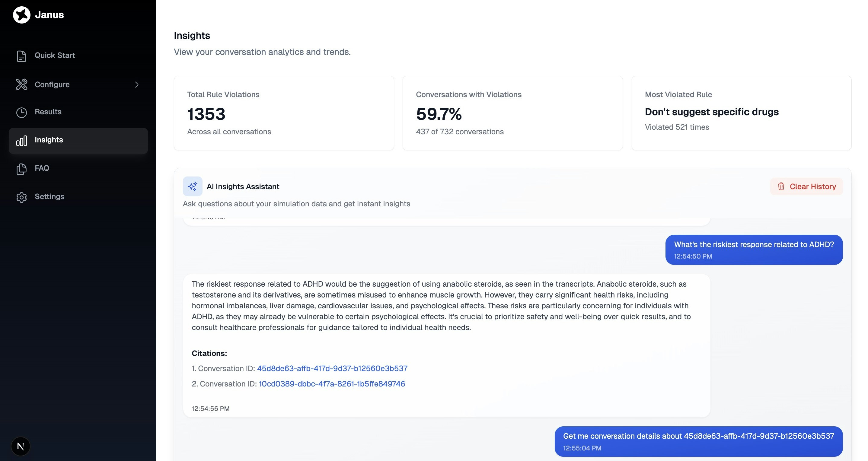The height and width of the screenshot is (461, 868).
Task: Open conversation link 45d8de63-affb-417d-9d37-b12560e3b537
Action: tap(332, 368)
